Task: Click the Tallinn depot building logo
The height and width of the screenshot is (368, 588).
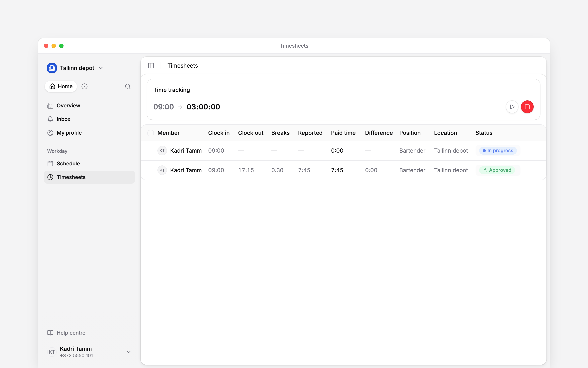Action: pos(52,68)
